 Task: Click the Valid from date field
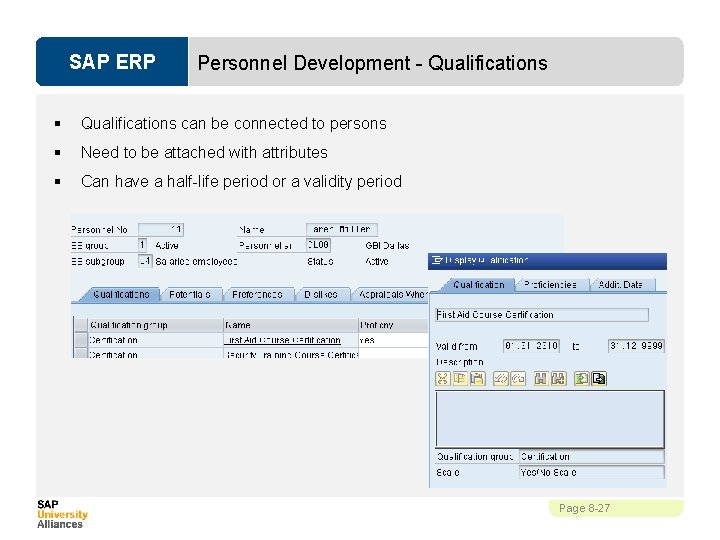531,346
